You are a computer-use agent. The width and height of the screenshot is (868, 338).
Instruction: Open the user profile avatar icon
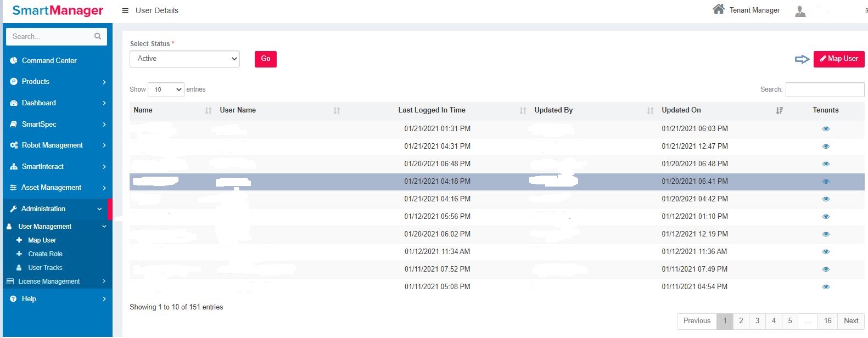[800, 11]
